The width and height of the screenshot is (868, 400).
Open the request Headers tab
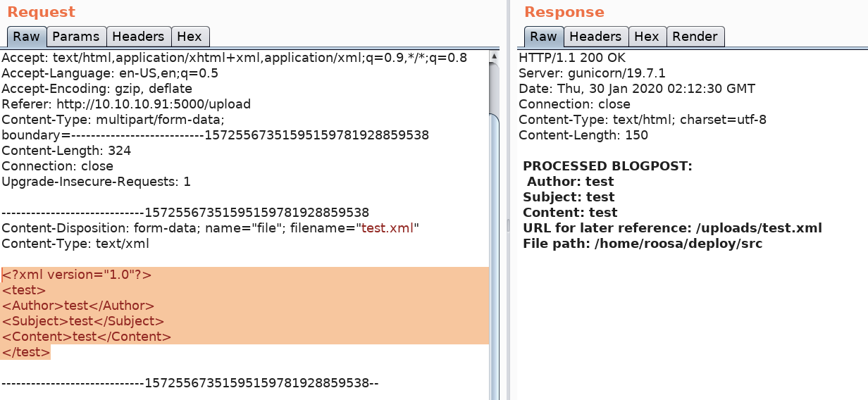[138, 37]
